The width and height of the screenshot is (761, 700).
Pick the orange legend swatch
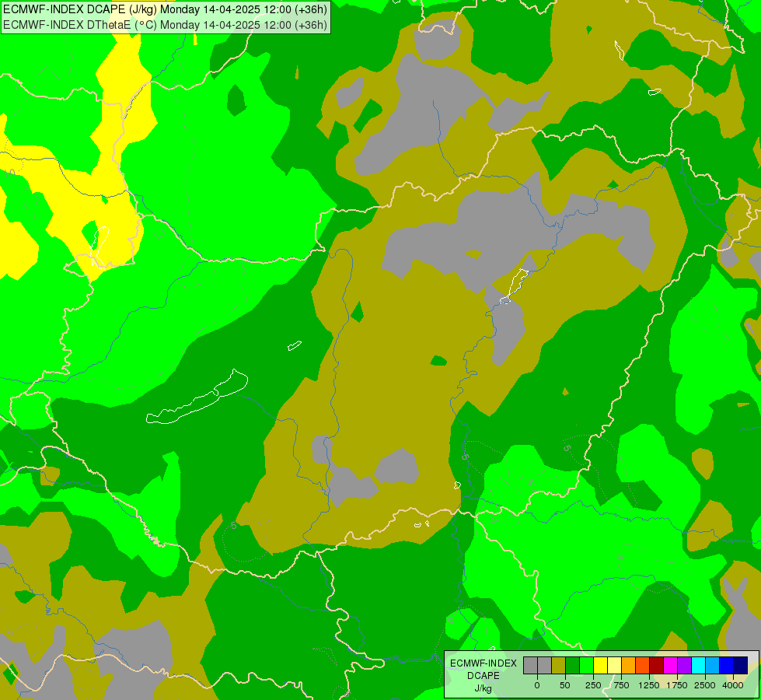click(629, 665)
